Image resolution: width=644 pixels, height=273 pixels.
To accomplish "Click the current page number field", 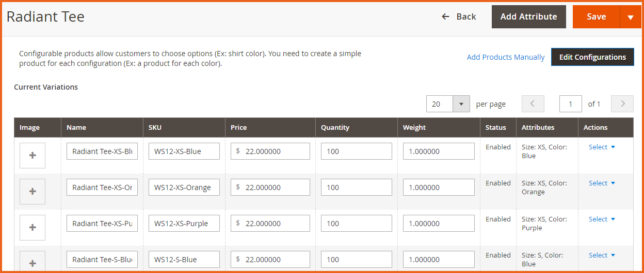I will pyautogui.click(x=570, y=104).
